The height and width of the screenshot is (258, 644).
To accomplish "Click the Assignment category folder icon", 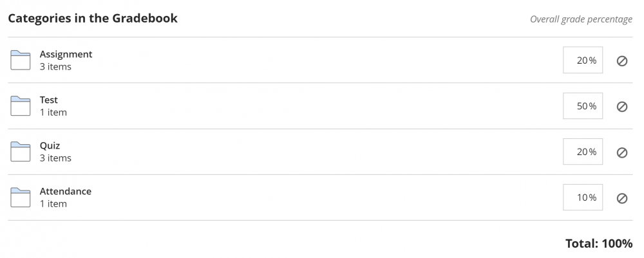I will click(x=21, y=60).
